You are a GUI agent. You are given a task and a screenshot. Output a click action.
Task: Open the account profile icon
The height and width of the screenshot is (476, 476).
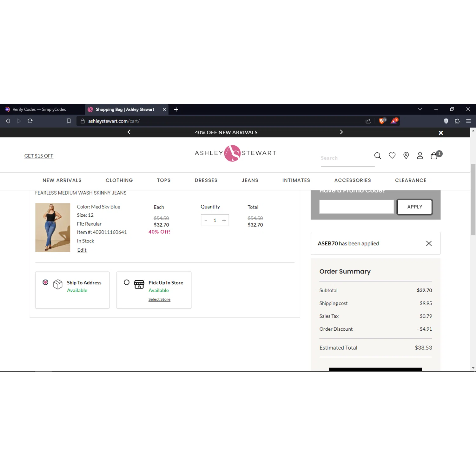click(x=420, y=155)
